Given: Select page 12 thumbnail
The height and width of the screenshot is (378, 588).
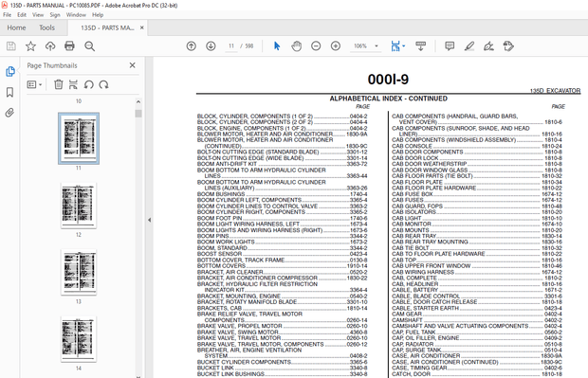Looking at the screenshot, I should (79, 206).
